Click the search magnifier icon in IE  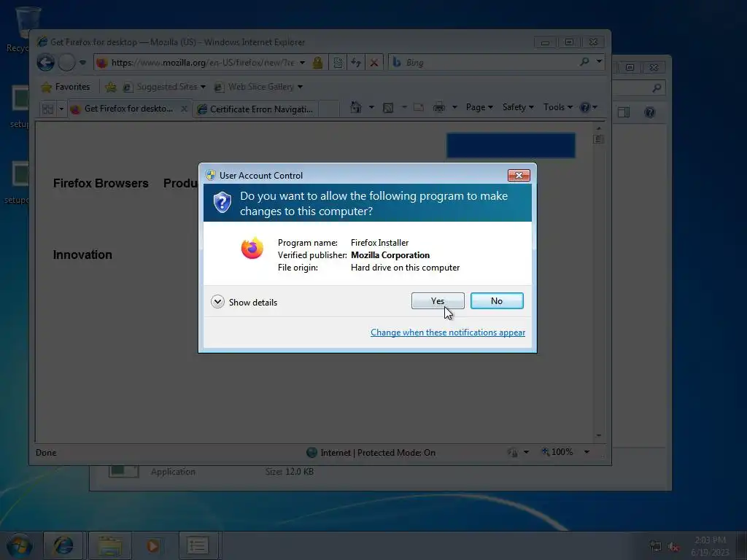tap(584, 62)
